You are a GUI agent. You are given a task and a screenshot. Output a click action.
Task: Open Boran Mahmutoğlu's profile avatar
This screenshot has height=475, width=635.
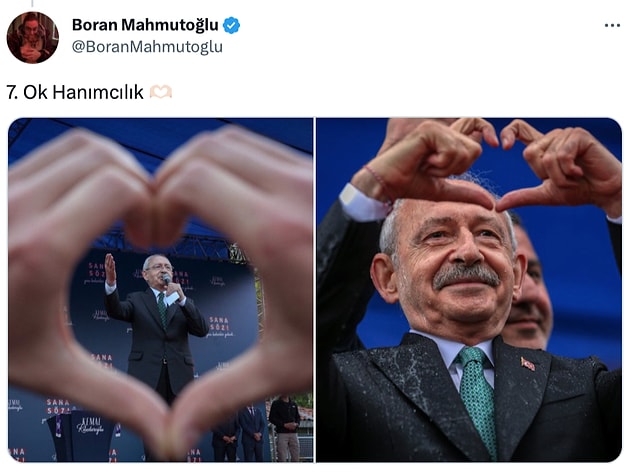(x=33, y=38)
